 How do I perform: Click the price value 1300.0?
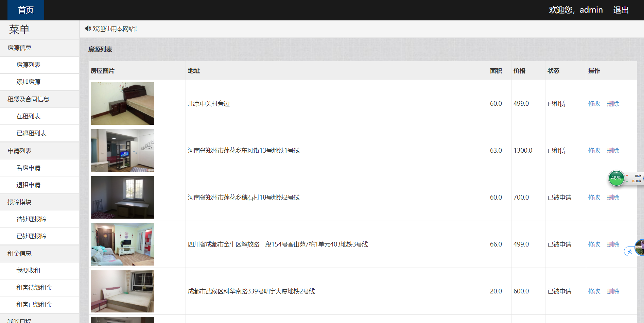coord(523,151)
